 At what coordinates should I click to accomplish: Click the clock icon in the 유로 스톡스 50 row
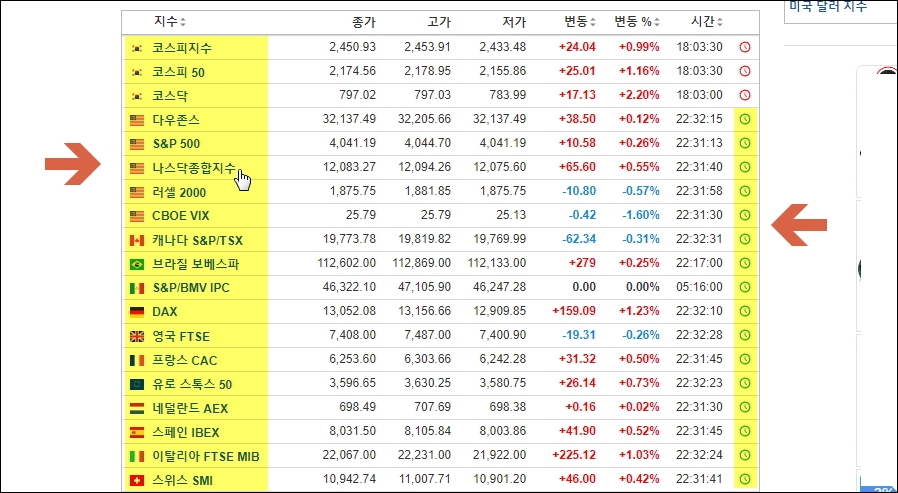pyautogui.click(x=745, y=384)
